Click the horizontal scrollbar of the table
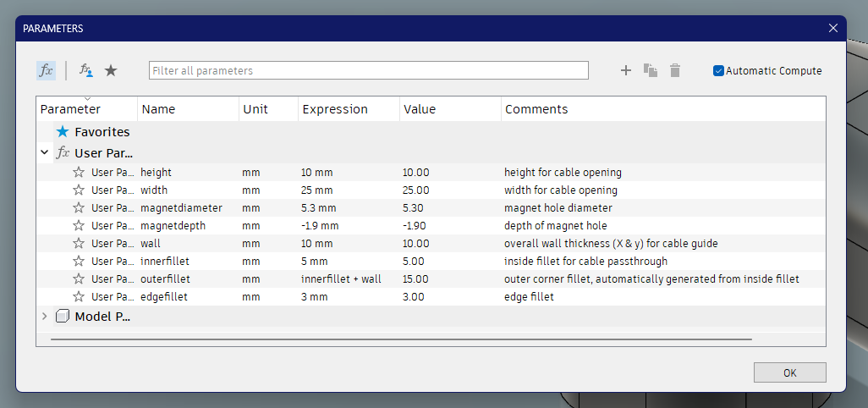 click(x=401, y=339)
